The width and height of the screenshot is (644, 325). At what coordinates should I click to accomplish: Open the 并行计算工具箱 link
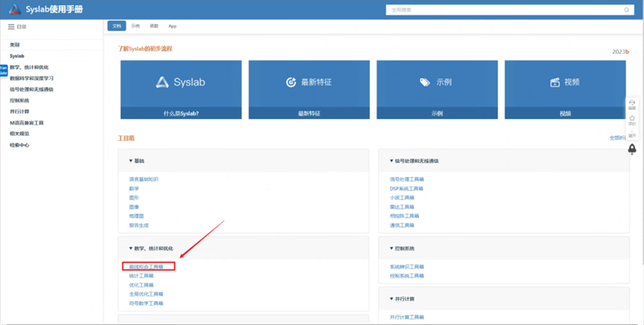point(407,318)
